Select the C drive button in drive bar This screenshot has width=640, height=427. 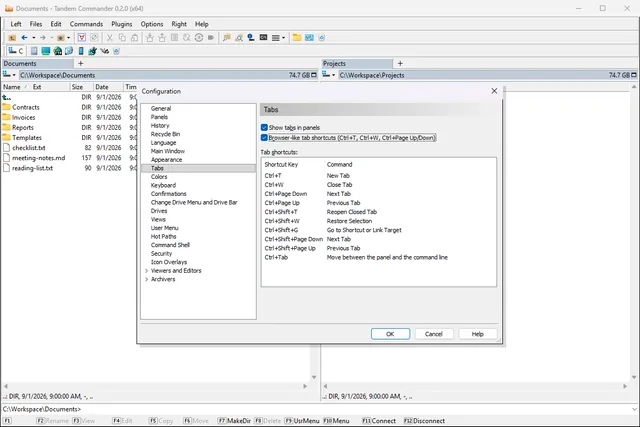pyautogui.click(x=16, y=51)
